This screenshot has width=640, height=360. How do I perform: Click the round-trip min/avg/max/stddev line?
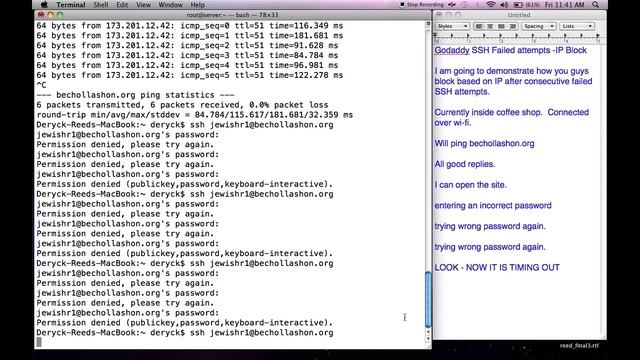[195, 115]
